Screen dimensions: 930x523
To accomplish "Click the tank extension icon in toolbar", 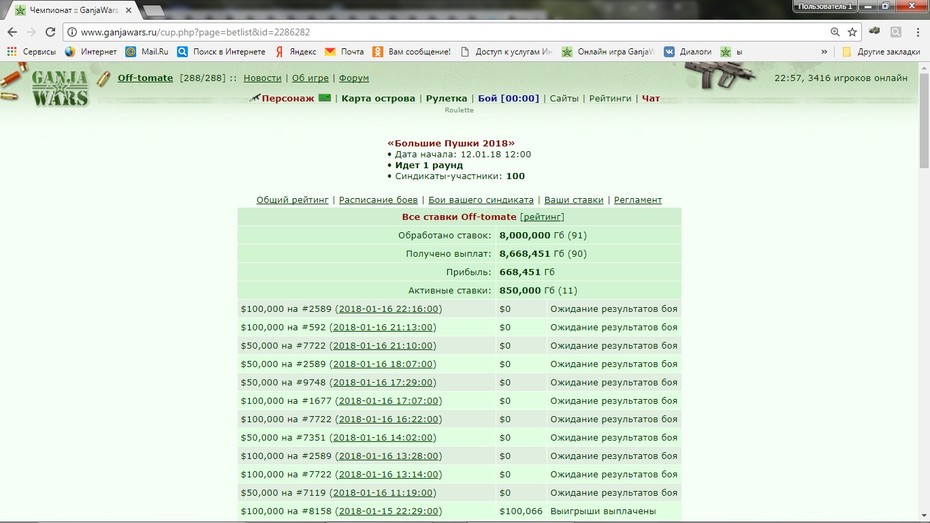I will coord(874,31).
